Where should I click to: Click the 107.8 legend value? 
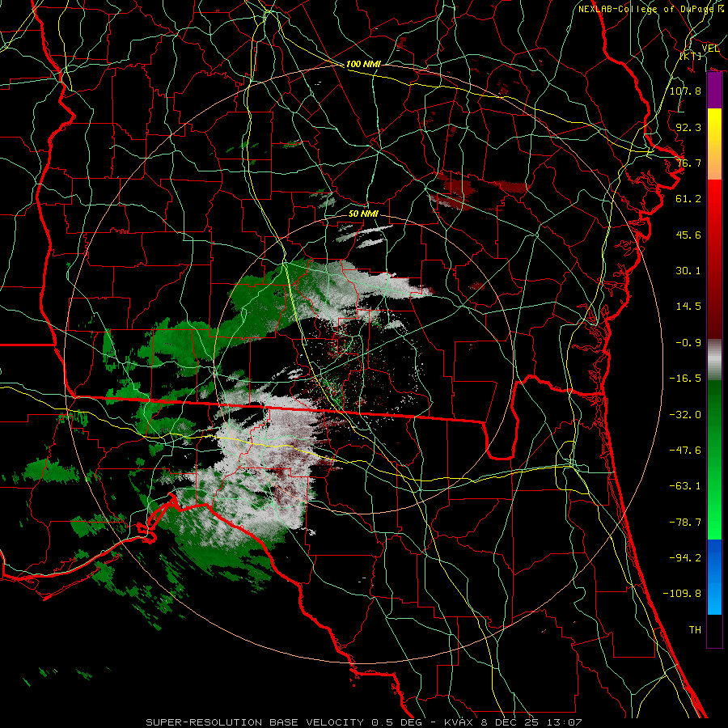[685, 91]
